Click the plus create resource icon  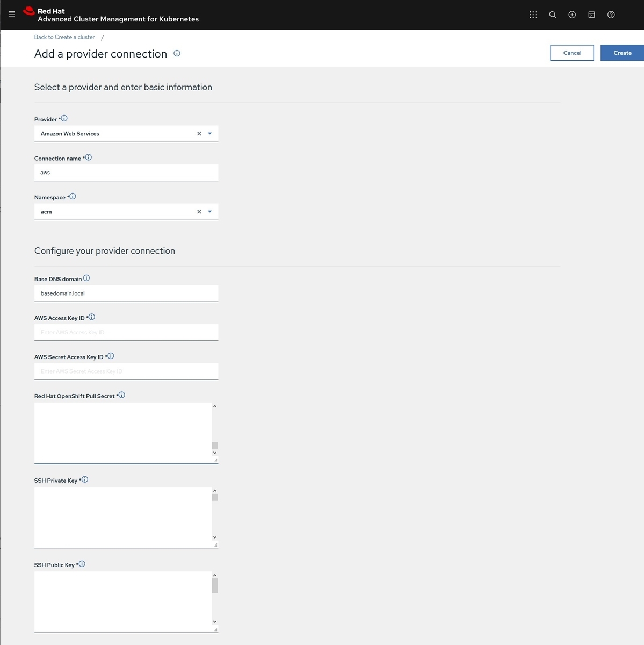point(572,15)
